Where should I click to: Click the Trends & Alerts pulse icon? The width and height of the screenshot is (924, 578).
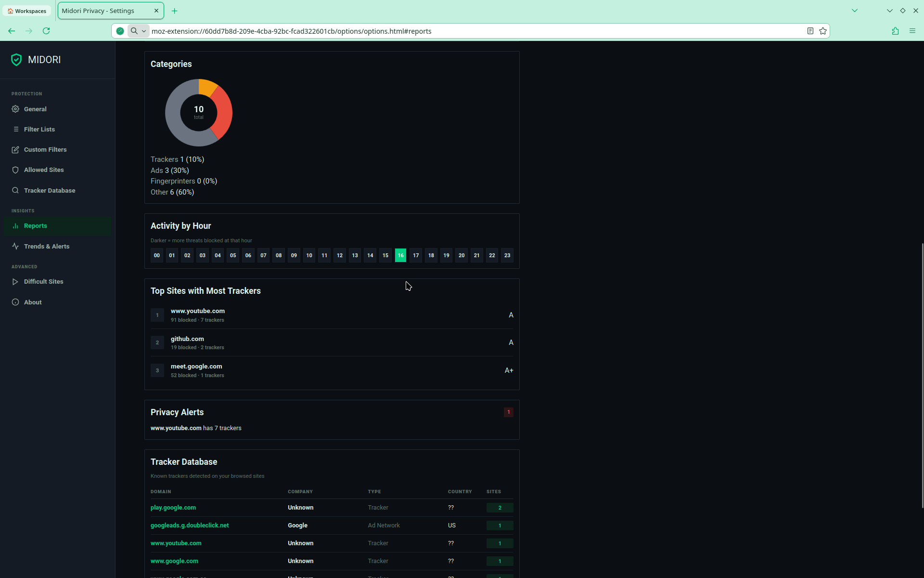coord(15,246)
